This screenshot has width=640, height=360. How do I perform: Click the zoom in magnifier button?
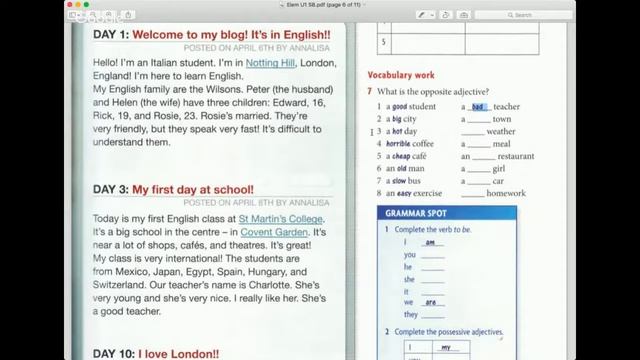click(109, 15)
